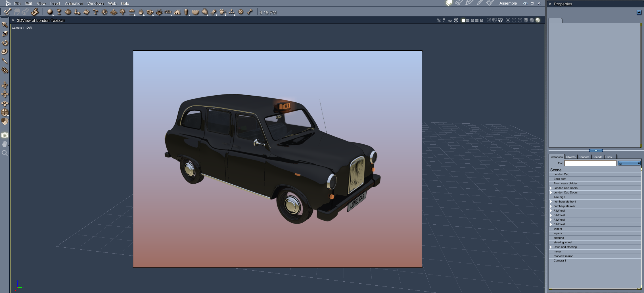Switch to single-view layout
Image resolution: width=644 pixels, height=293 pixels.
463,20
